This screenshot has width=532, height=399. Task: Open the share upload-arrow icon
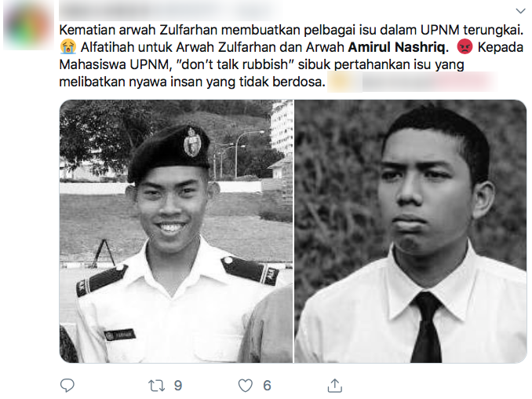coord(334,385)
